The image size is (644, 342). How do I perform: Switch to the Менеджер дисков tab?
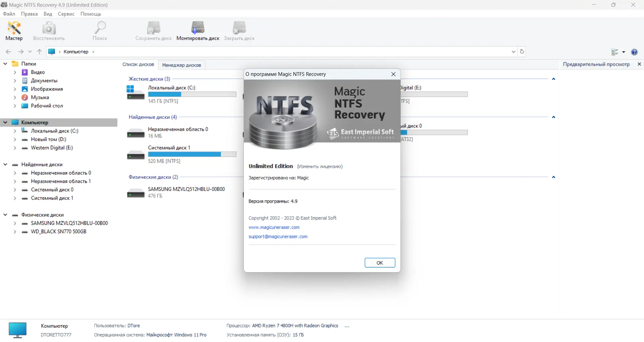pyautogui.click(x=181, y=65)
